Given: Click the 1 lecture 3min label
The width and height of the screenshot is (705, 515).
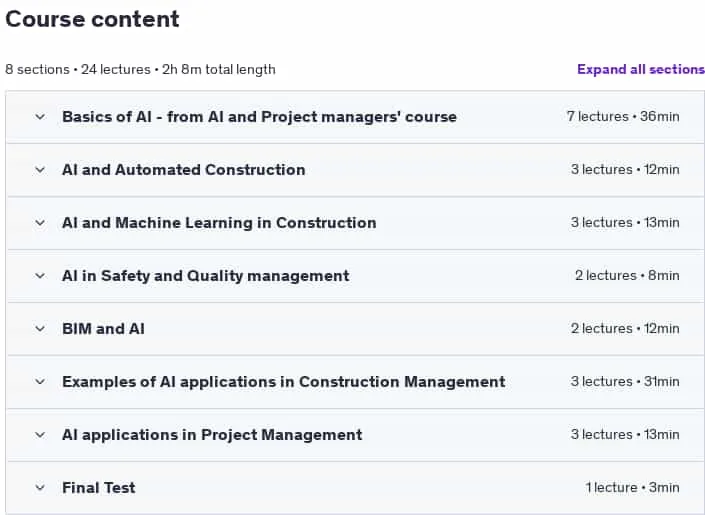Looking at the screenshot, I should click(632, 488).
